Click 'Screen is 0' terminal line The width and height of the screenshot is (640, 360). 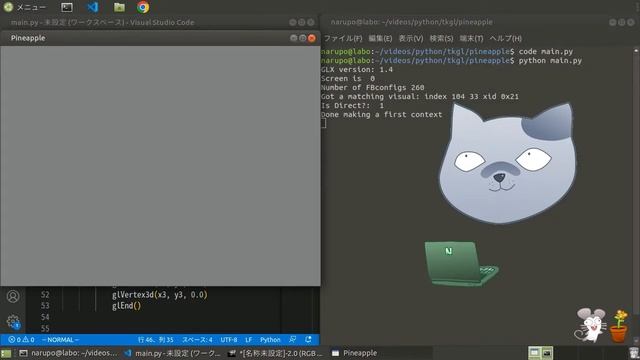coord(348,78)
